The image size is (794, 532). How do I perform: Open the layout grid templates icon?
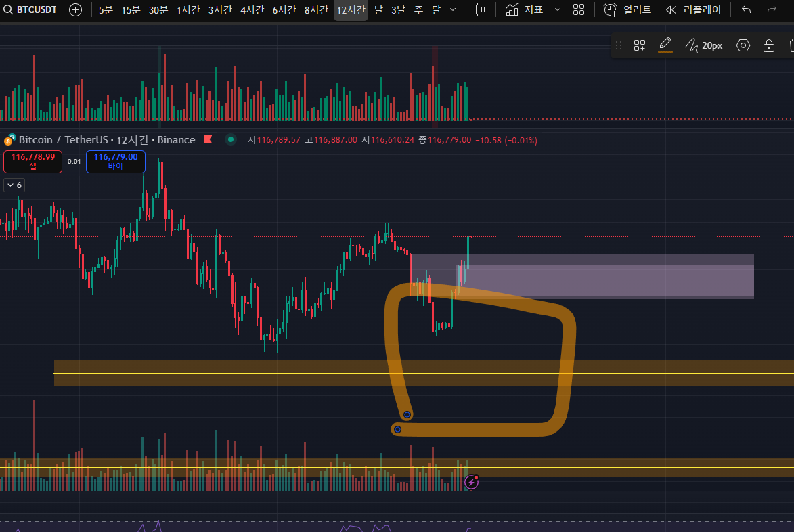pyautogui.click(x=579, y=9)
